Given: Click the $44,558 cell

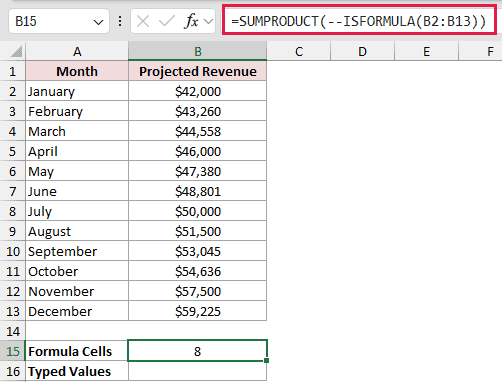Looking at the screenshot, I should point(198,131).
